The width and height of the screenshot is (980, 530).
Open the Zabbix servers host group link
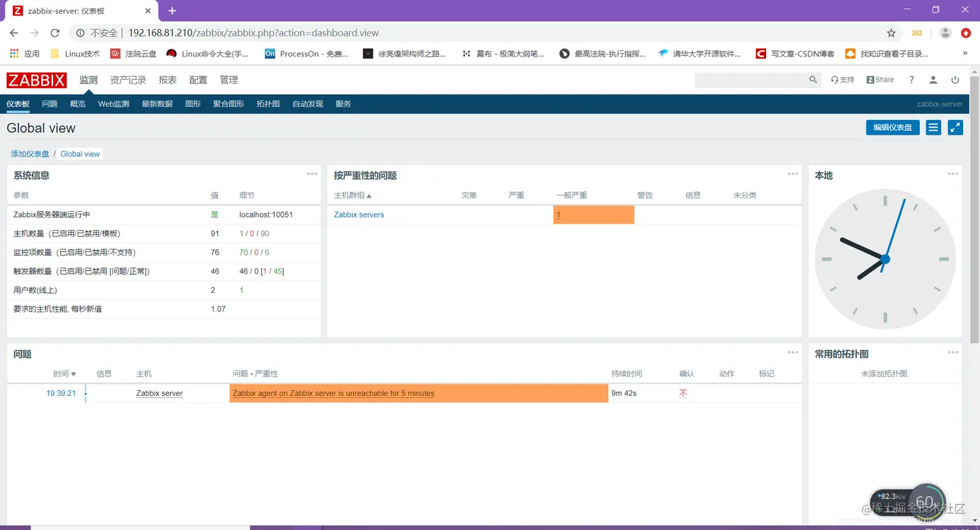359,214
